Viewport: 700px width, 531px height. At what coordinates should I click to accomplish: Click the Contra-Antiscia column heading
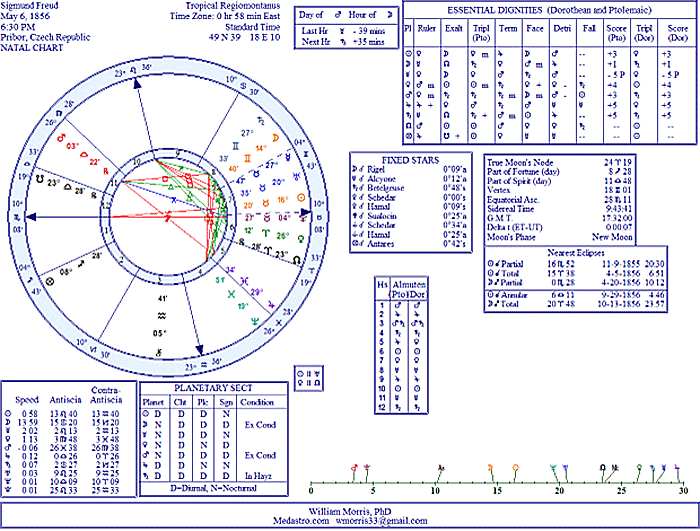106,395
